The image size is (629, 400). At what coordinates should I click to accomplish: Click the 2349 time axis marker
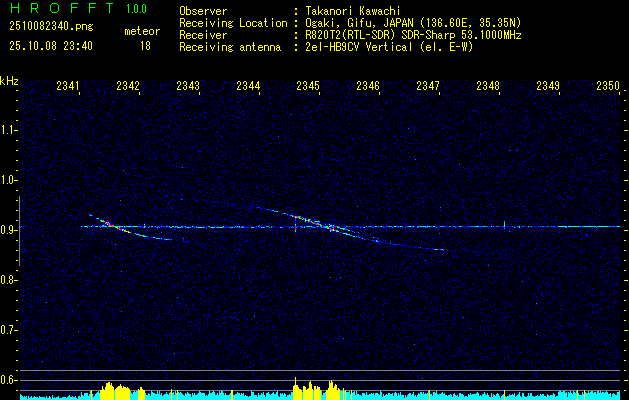(x=548, y=85)
